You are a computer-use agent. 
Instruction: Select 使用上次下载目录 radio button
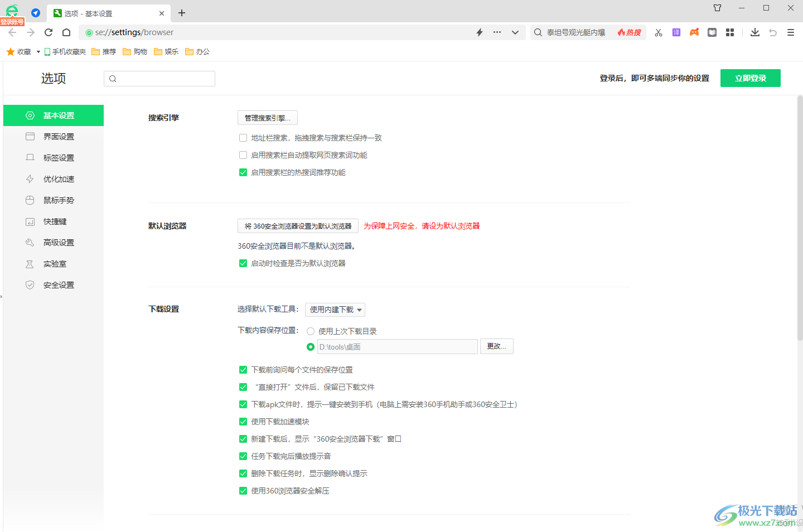pyautogui.click(x=311, y=331)
